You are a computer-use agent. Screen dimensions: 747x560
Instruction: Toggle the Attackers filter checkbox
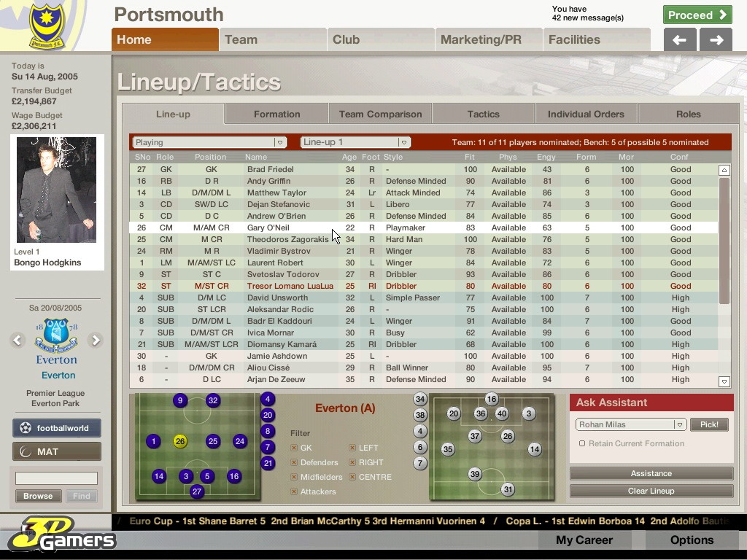click(x=294, y=491)
